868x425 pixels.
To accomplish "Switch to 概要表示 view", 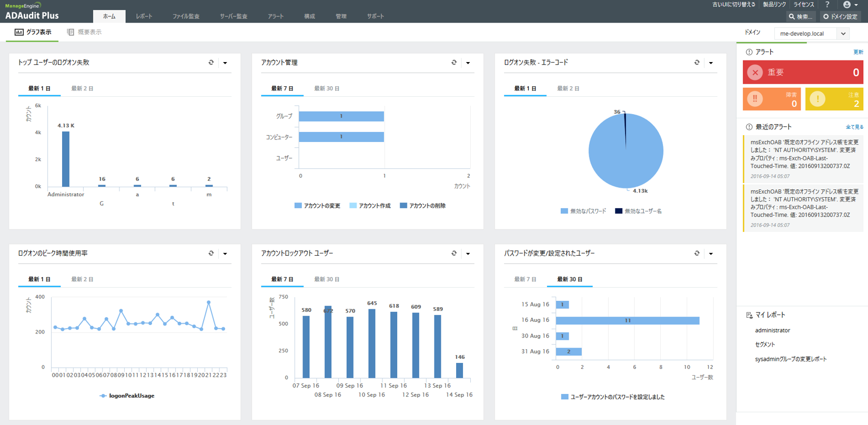I will tap(84, 33).
